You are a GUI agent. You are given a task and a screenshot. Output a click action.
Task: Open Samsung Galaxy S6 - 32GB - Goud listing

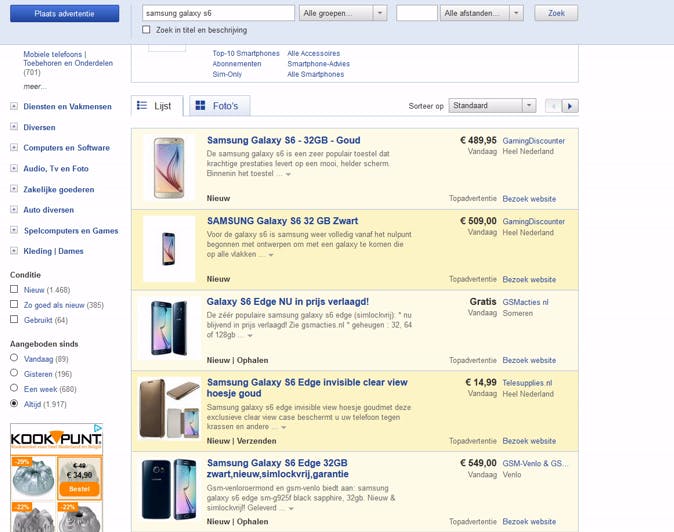coord(284,140)
